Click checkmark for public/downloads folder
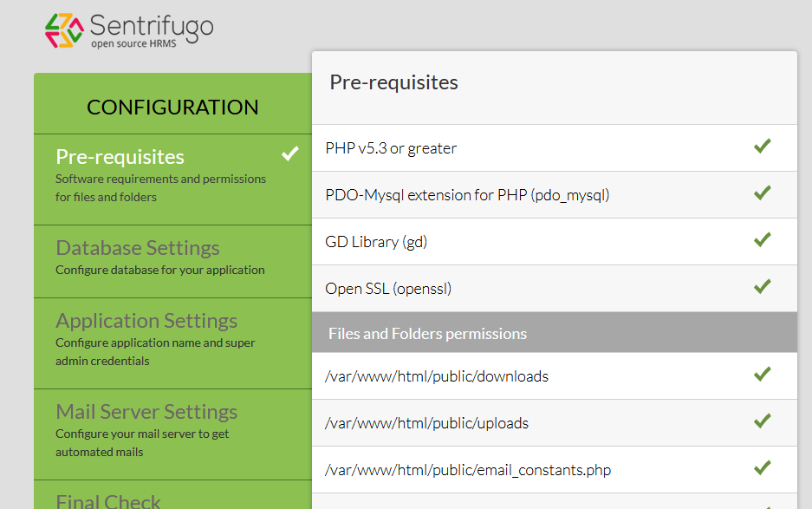 coord(762,375)
